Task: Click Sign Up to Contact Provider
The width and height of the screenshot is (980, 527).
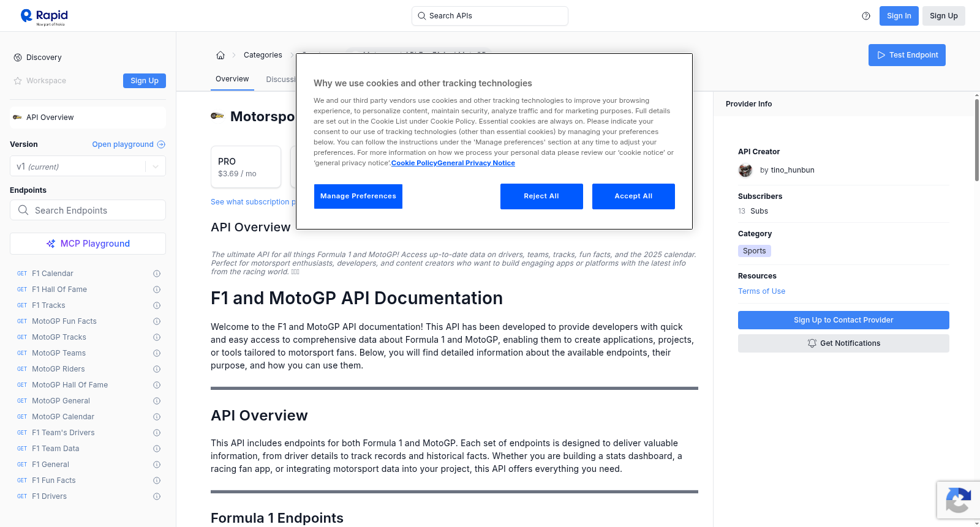Action: (843, 320)
